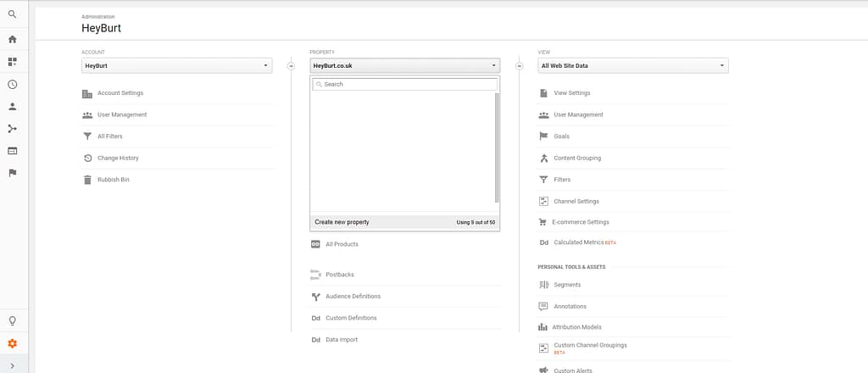
Task: Click Content Grouping figure icon
Action: (x=543, y=159)
